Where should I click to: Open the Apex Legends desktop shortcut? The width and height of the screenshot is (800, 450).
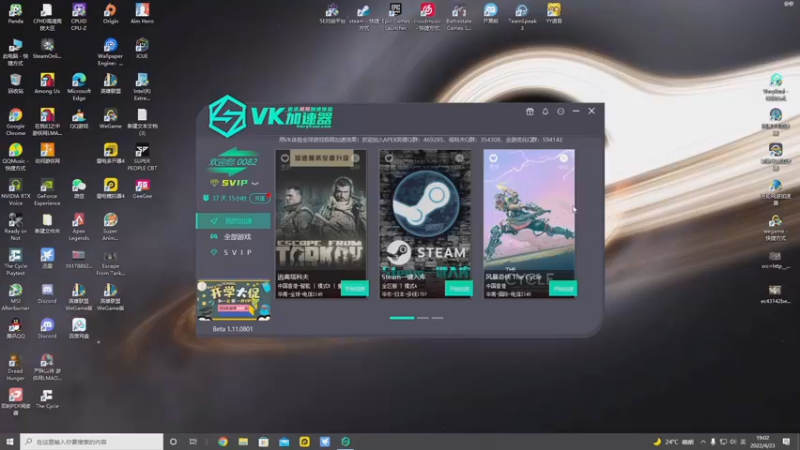point(79,227)
